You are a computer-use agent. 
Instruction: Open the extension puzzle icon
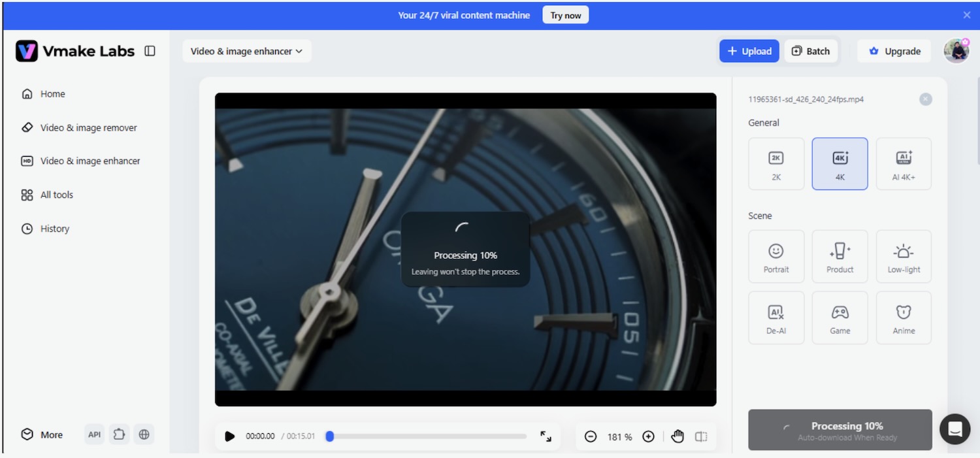(x=119, y=434)
